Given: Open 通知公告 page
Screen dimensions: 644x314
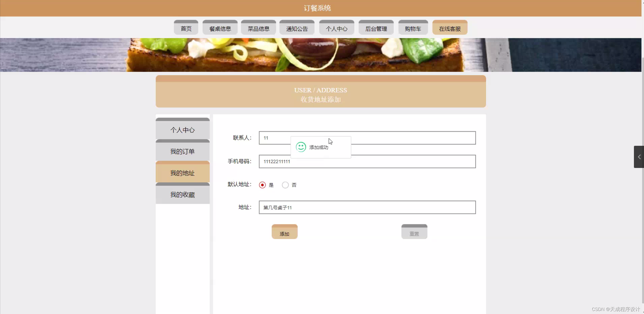Looking at the screenshot, I should pyautogui.click(x=297, y=28).
